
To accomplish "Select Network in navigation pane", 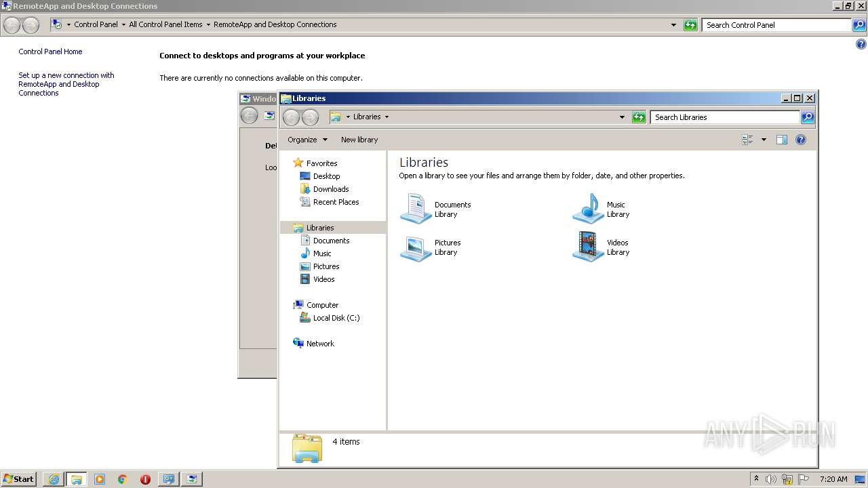I will [320, 344].
